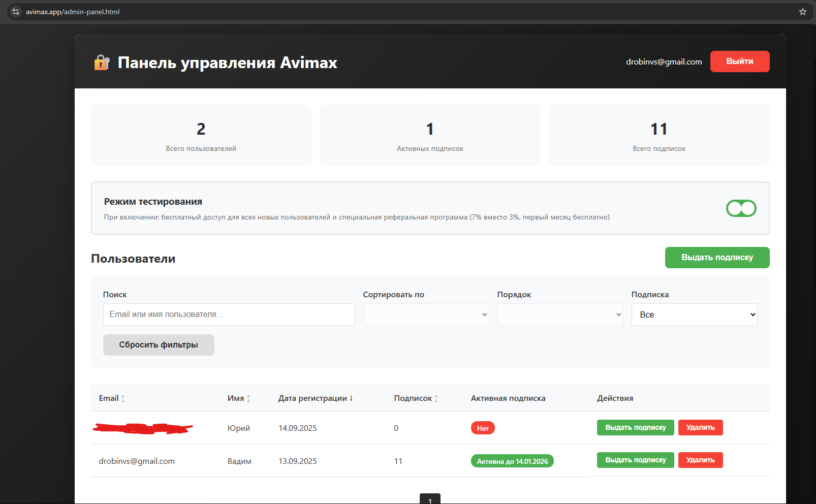Reset filters with Сбросить фильтры
Screen dimensions: 816x504
click(159, 345)
